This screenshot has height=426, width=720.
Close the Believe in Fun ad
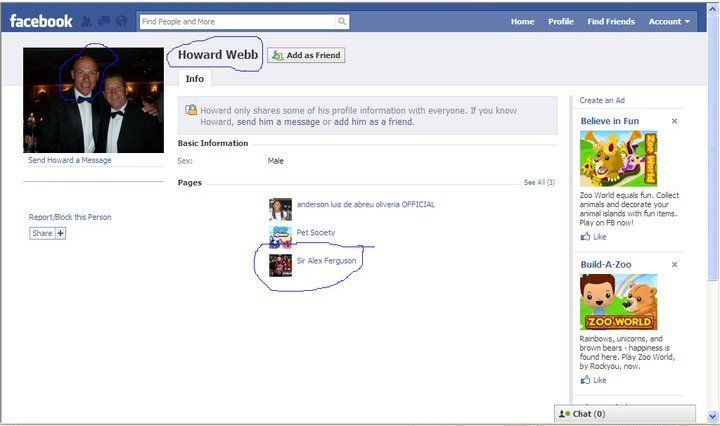tap(674, 121)
